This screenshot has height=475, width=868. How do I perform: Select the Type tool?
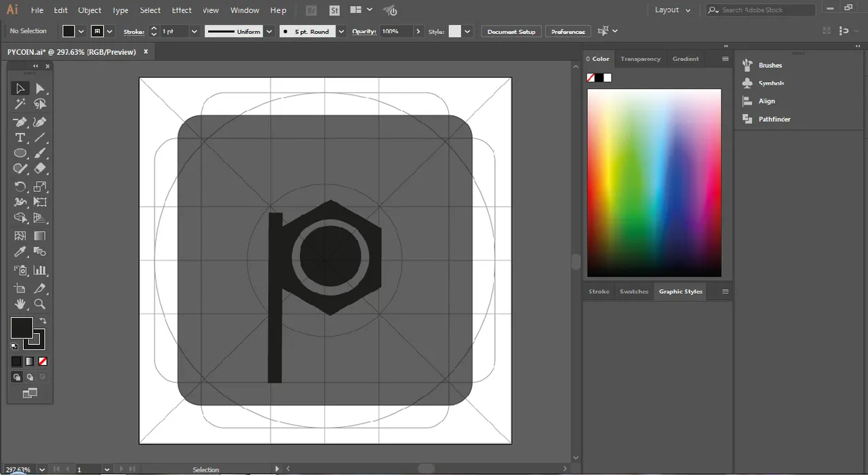(20, 138)
